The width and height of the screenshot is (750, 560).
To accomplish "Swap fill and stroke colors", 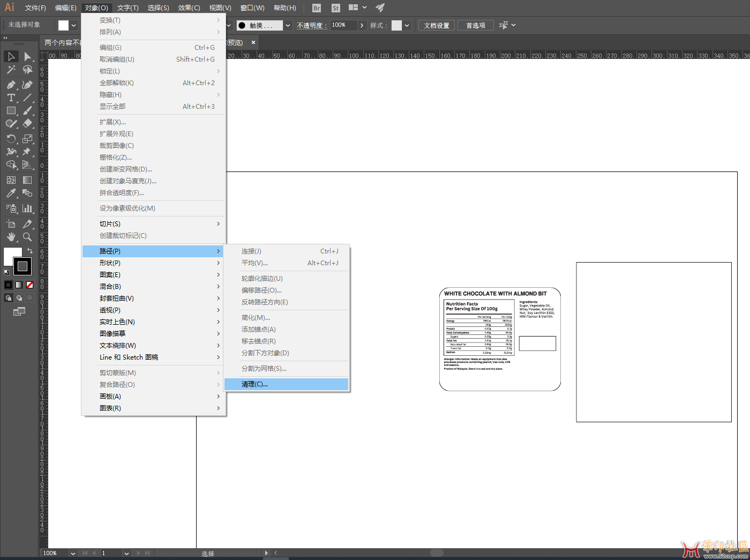I will click(x=30, y=251).
